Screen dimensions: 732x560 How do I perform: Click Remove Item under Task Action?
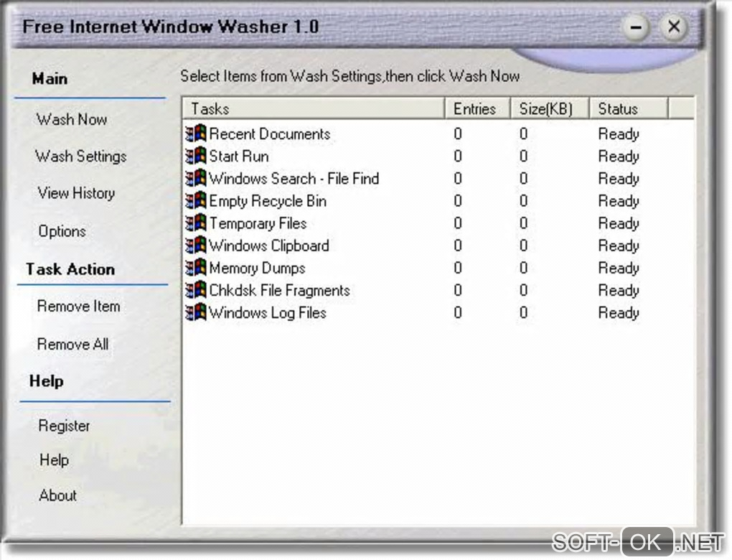pos(78,307)
